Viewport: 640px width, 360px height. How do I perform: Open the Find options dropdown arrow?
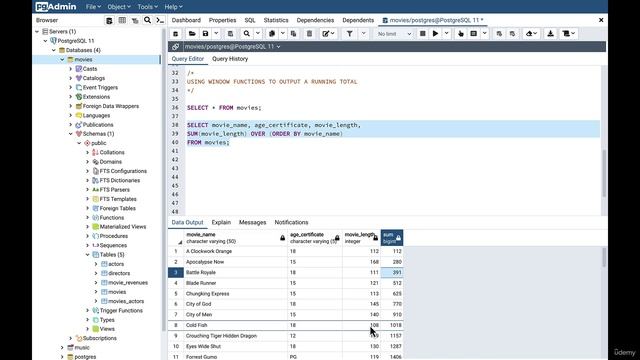[258, 34]
